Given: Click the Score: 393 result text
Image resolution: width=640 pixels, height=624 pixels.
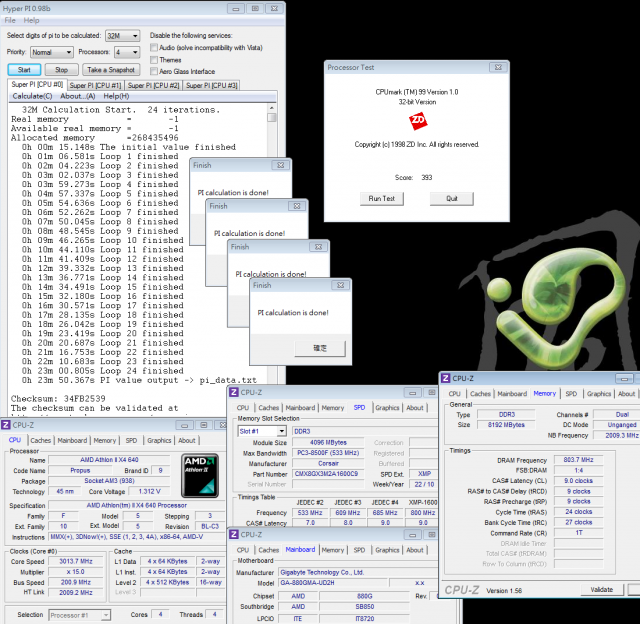Looking at the screenshot, I should pos(413,178).
